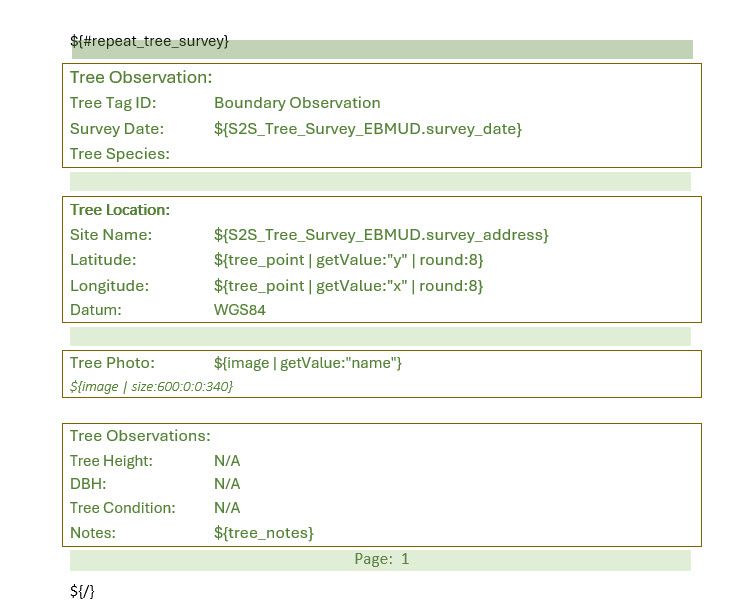Click the N/A beside DBH

pyautogui.click(x=227, y=484)
